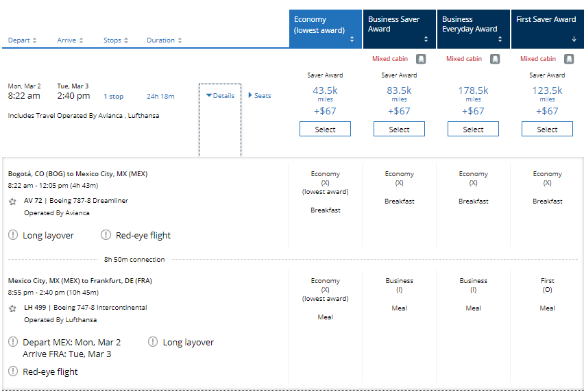Collapse the flight Details expander

pyautogui.click(x=220, y=96)
